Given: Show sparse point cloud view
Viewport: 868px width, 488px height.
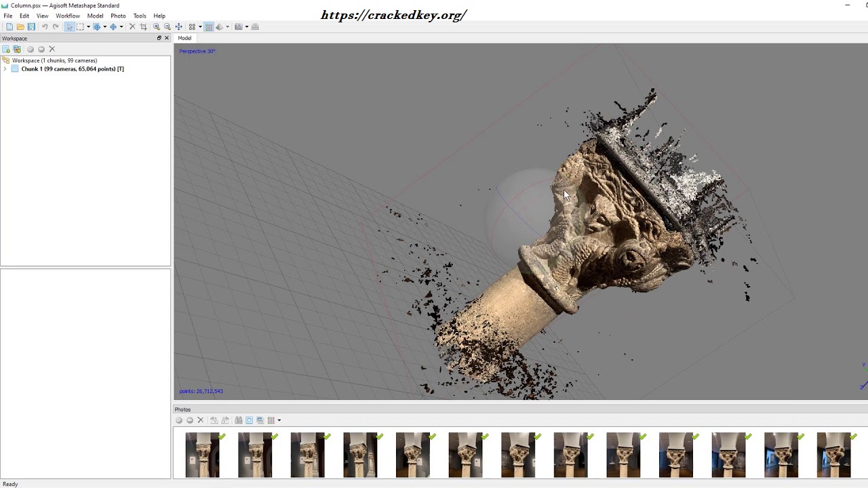Looking at the screenshot, I should point(192,26).
